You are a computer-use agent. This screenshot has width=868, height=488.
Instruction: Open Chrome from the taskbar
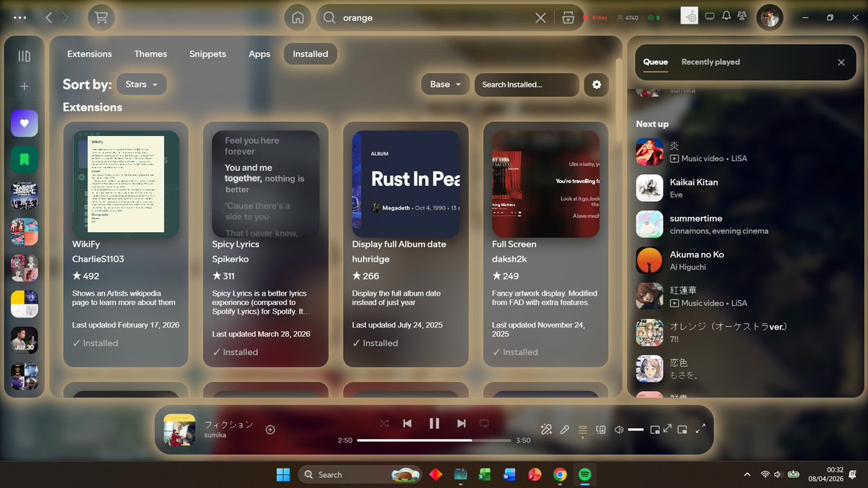(560, 475)
